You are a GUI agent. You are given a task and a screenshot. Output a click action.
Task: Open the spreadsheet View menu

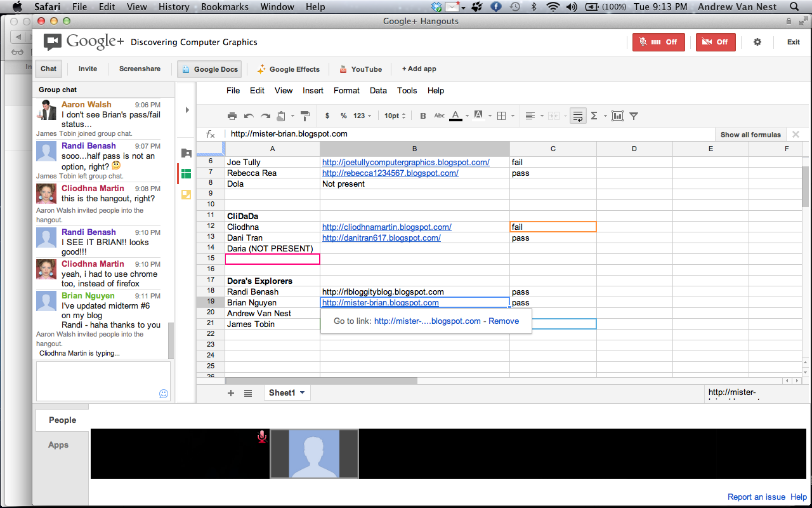click(x=284, y=91)
